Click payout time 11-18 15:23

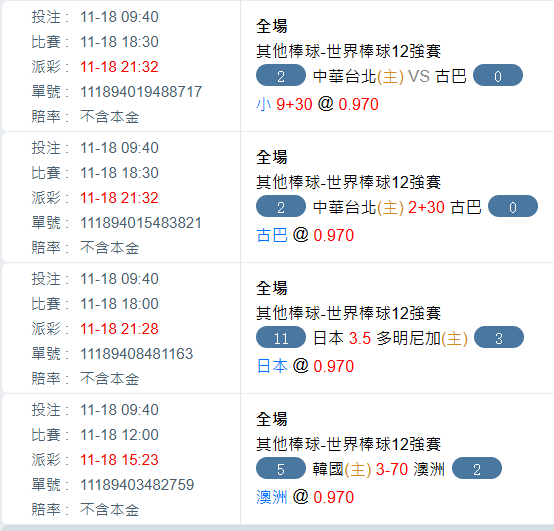click(x=119, y=460)
